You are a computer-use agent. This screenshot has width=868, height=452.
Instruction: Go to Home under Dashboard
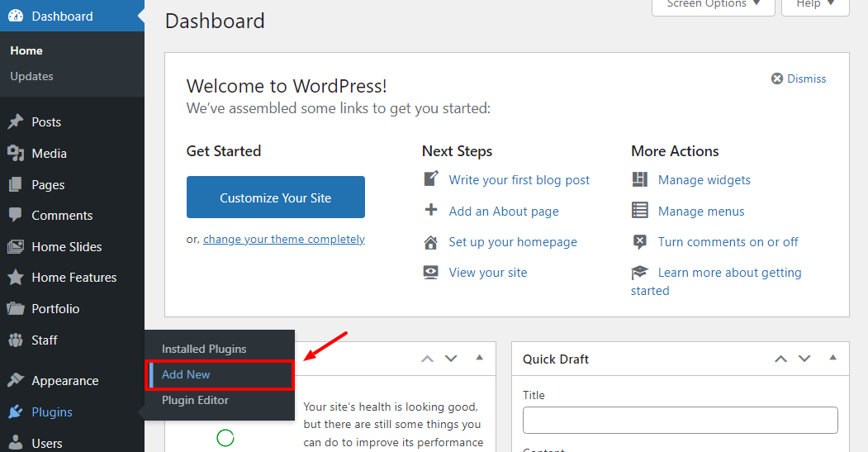pos(26,50)
